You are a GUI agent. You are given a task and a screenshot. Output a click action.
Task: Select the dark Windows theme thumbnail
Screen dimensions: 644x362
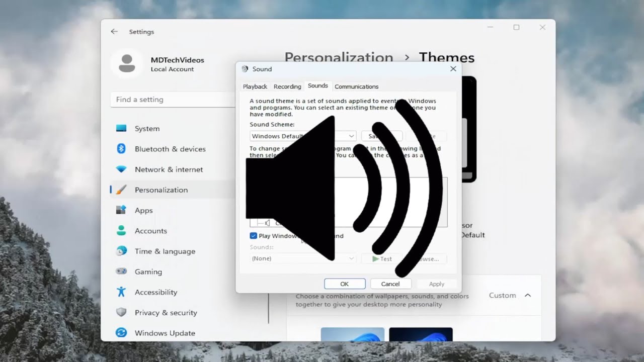pyautogui.click(x=421, y=335)
